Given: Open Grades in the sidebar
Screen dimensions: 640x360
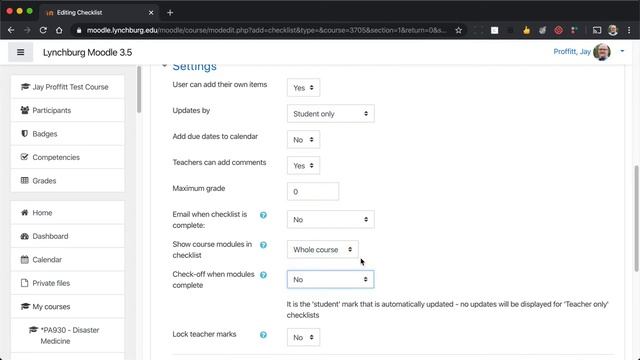Looking at the screenshot, I should pyautogui.click(x=67, y=181).
